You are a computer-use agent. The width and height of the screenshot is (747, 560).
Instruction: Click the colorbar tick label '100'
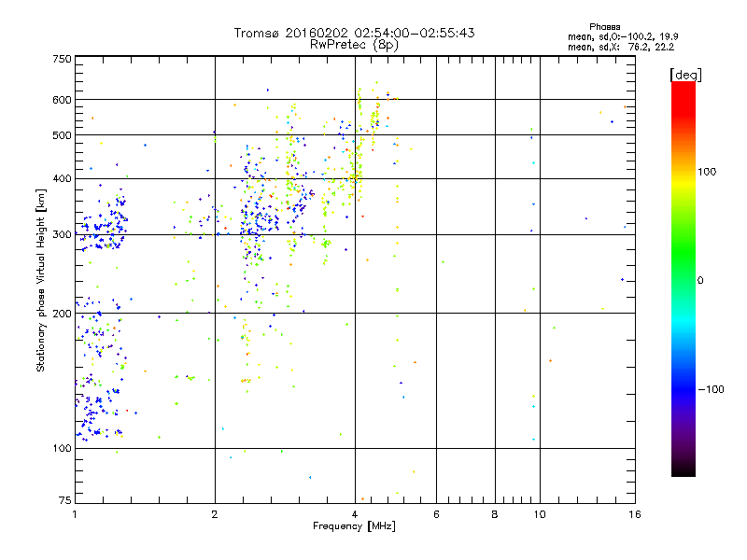[x=707, y=172]
